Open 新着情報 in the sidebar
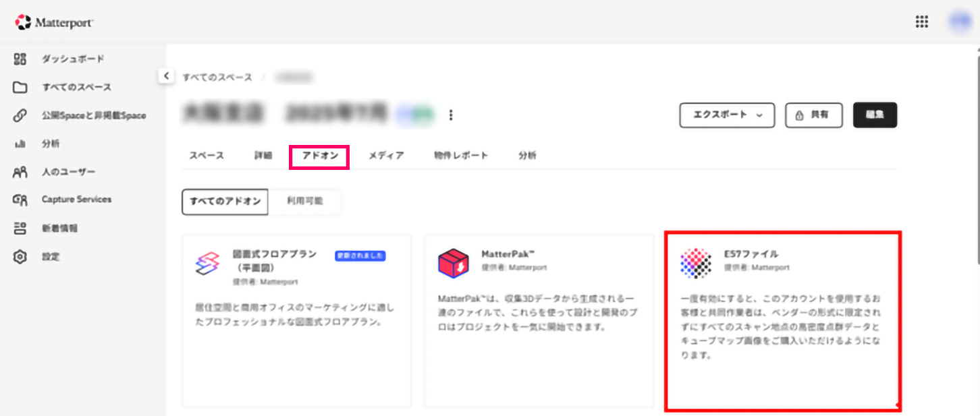Image resolution: width=980 pixels, height=416 pixels. (x=59, y=228)
